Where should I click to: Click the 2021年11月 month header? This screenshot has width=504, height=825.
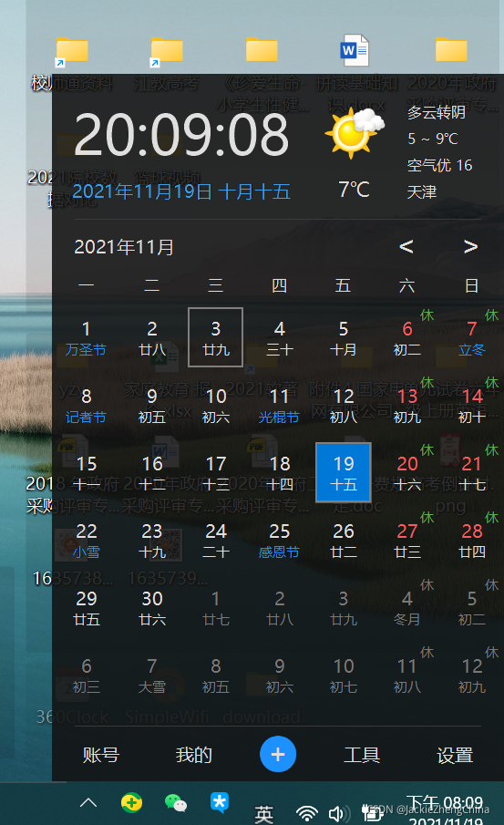(124, 247)
